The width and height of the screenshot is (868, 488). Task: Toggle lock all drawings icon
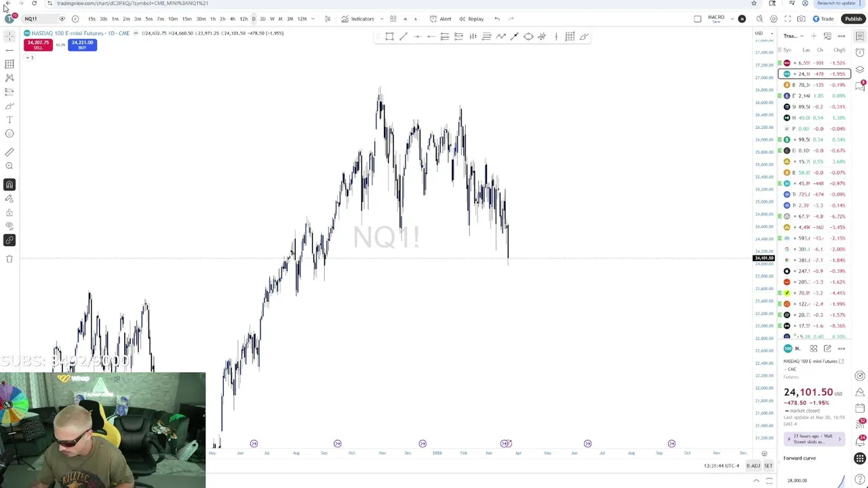9,212
